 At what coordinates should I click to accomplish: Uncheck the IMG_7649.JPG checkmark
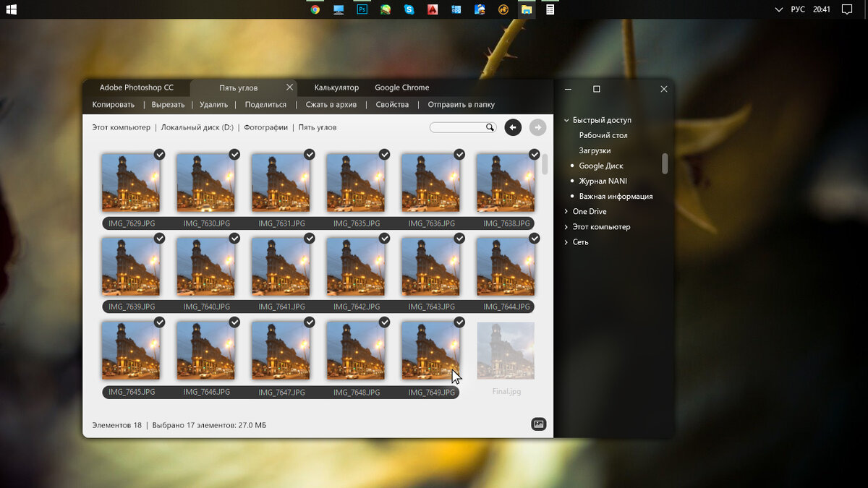pyautogui.click(x=459, y=322)
